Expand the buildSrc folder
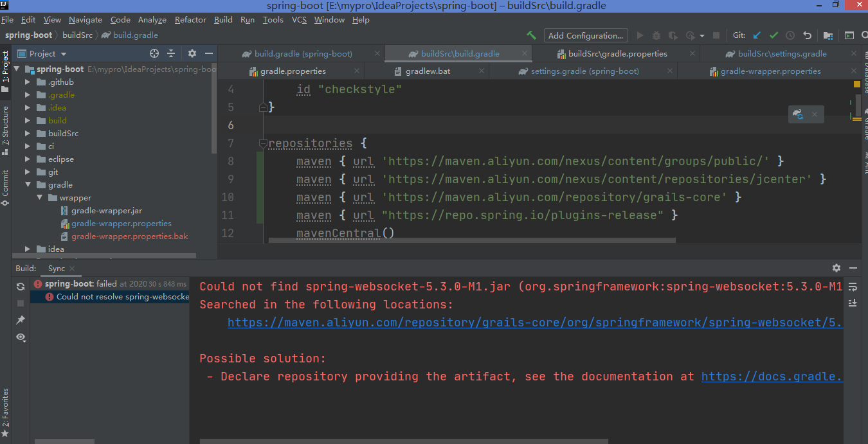 [27, 133]
